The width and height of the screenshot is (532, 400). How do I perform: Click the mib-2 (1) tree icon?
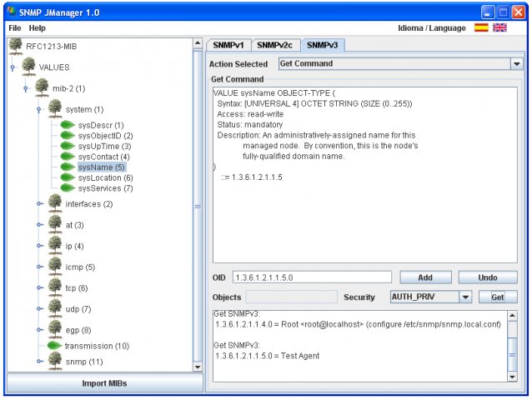(42, 87)
